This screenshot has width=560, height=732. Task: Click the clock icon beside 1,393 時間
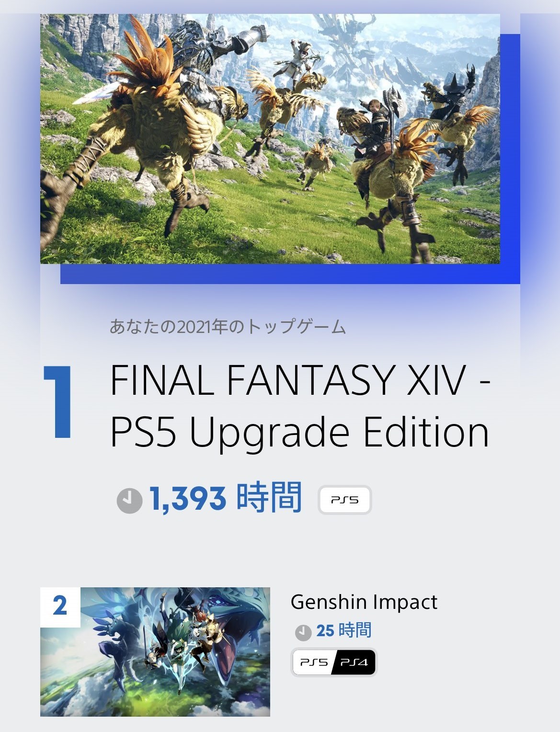129,501
